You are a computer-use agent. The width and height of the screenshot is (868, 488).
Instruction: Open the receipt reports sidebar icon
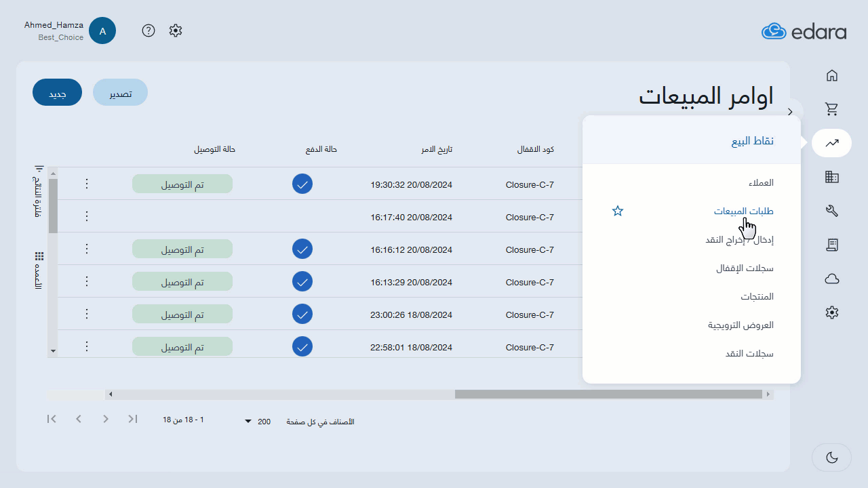pos(832,245)
